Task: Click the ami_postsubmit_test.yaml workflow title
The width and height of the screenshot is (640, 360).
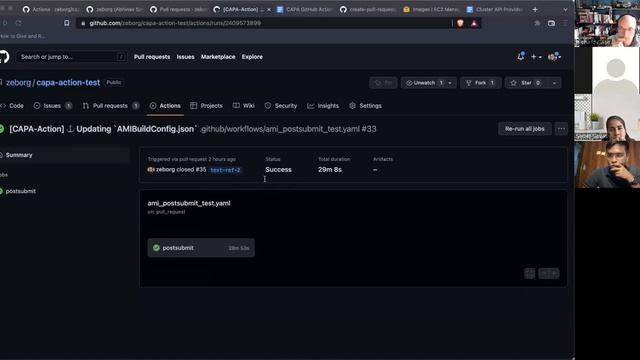Action: (189, 203)
